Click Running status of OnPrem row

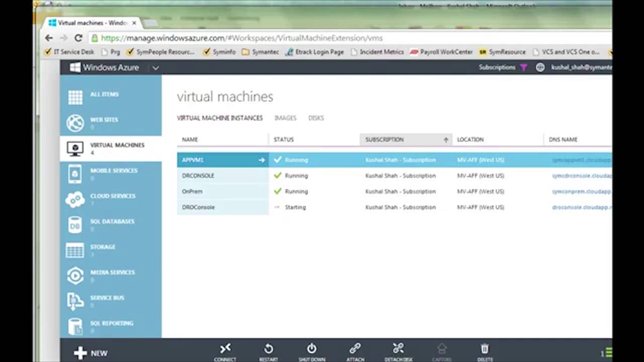pyautogui.click(x=296, y=192)
